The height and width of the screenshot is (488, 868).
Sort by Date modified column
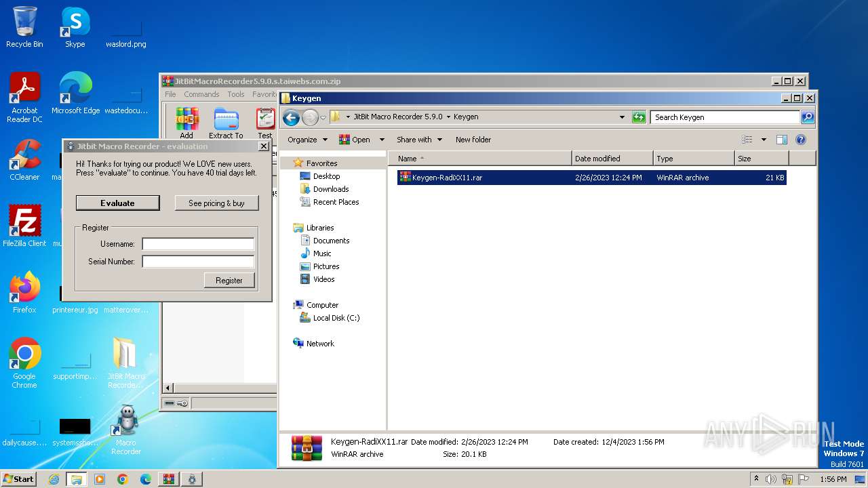[613, 159]
